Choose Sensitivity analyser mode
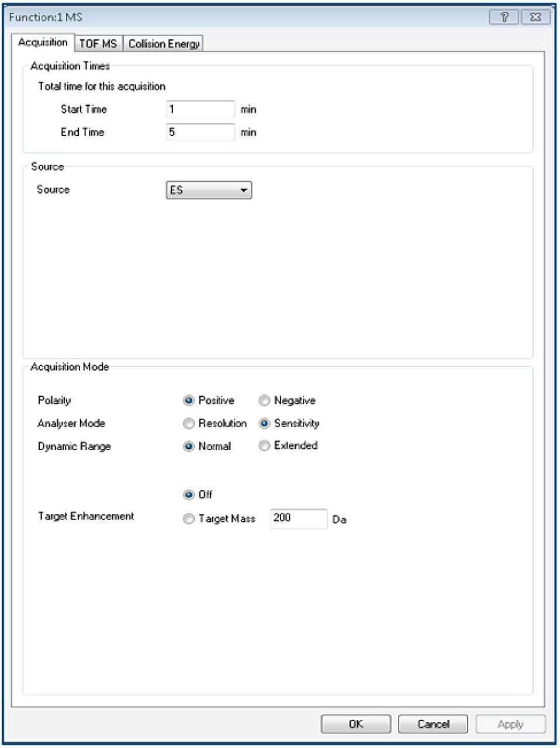 click(264, 423)
